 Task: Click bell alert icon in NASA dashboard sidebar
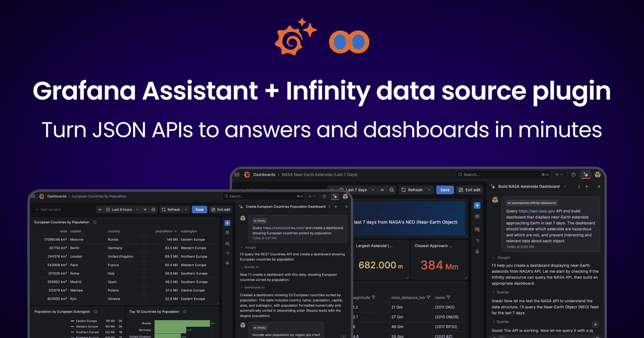click(477, 252)
